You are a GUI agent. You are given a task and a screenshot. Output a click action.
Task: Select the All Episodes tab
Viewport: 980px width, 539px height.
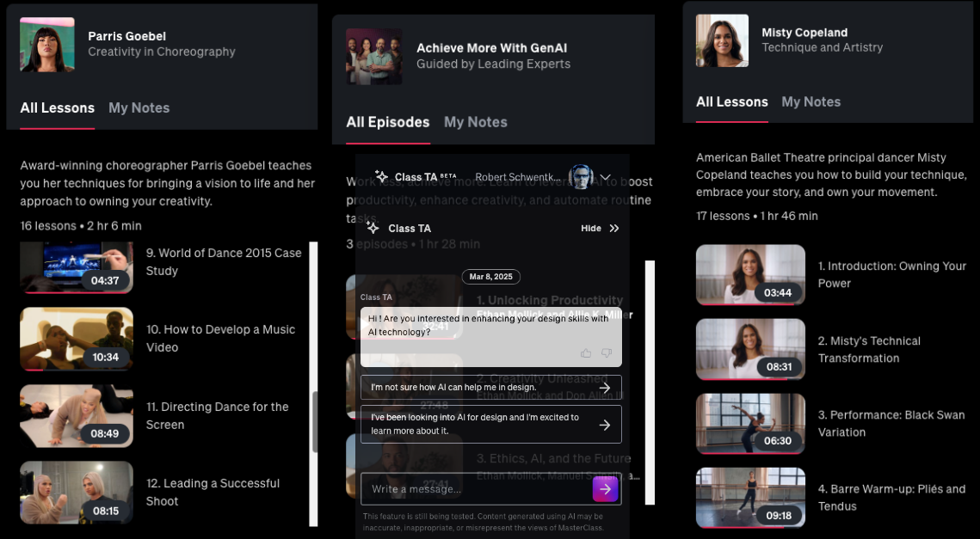[387, 122]
